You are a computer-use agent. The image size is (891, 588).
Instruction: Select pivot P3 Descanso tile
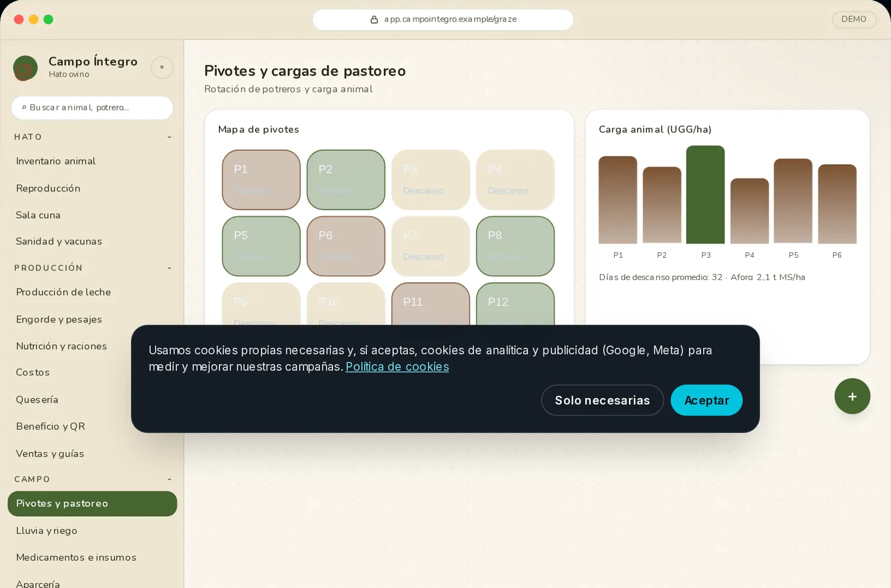click(x=430, y=180)
